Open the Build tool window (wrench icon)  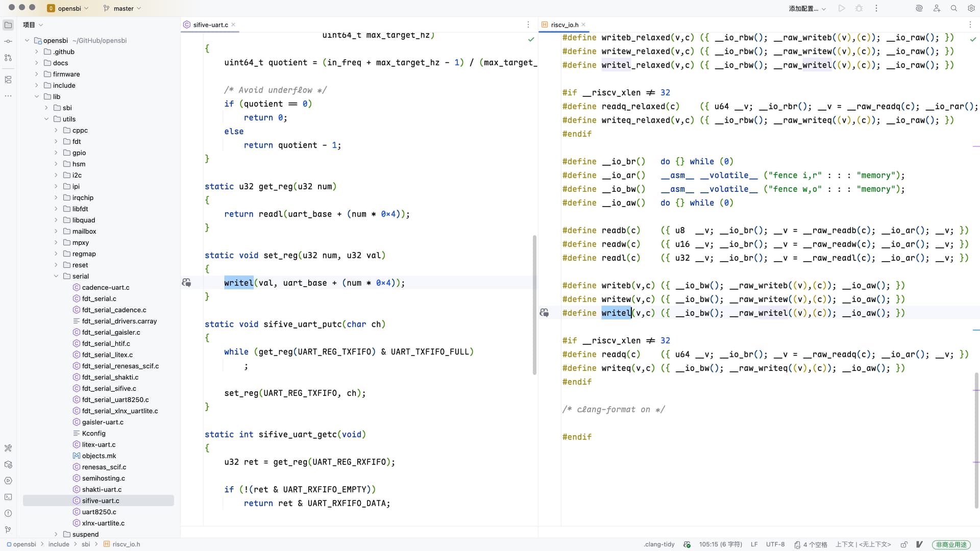[x=8, y=448]
